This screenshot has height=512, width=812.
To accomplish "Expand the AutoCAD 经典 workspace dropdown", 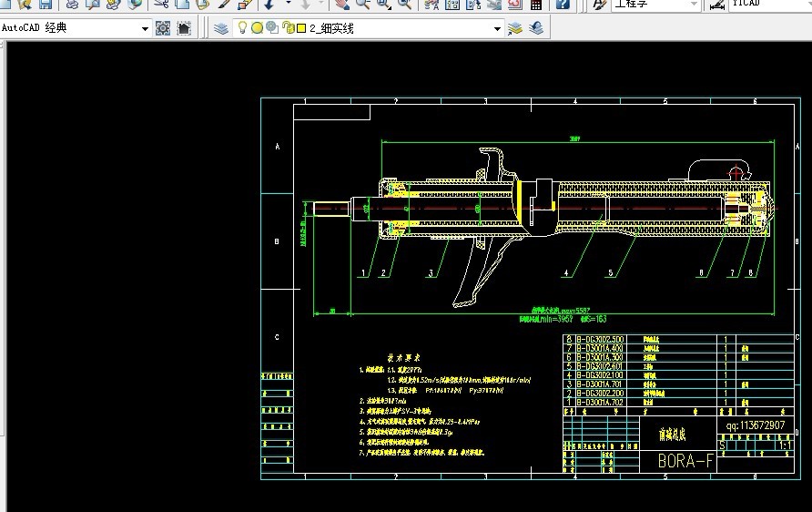I will click(x=145, y=28).
